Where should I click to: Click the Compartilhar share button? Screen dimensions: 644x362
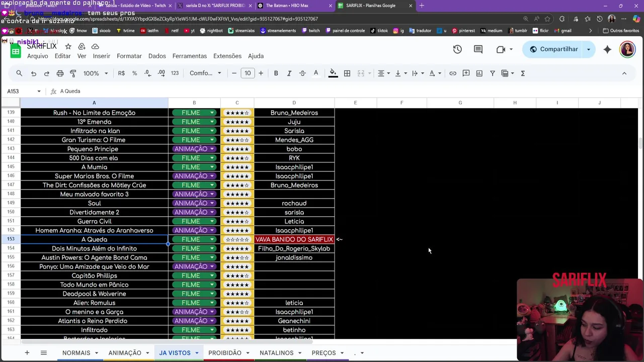[x=553, y=49]
